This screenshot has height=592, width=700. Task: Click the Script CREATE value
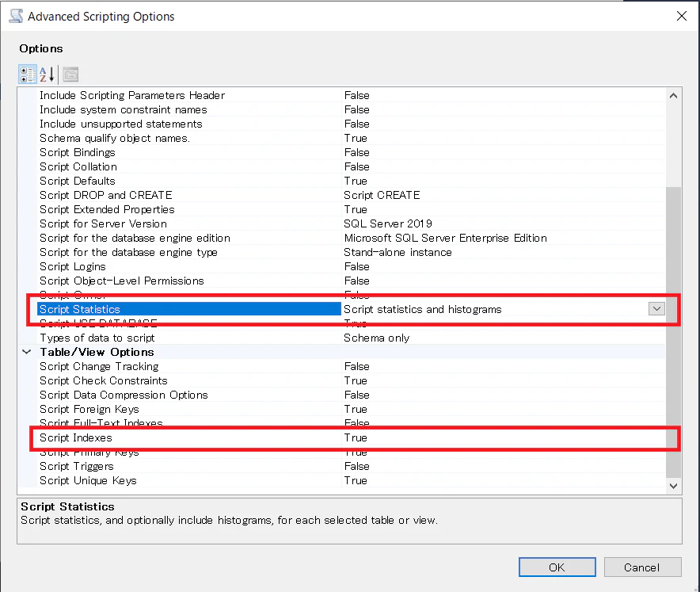coord(382,195)
